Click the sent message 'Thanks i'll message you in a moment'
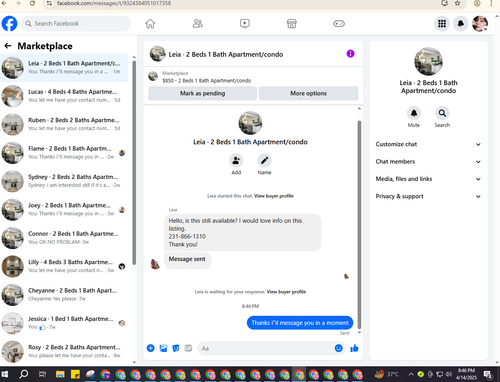 (x=300, y=323)
